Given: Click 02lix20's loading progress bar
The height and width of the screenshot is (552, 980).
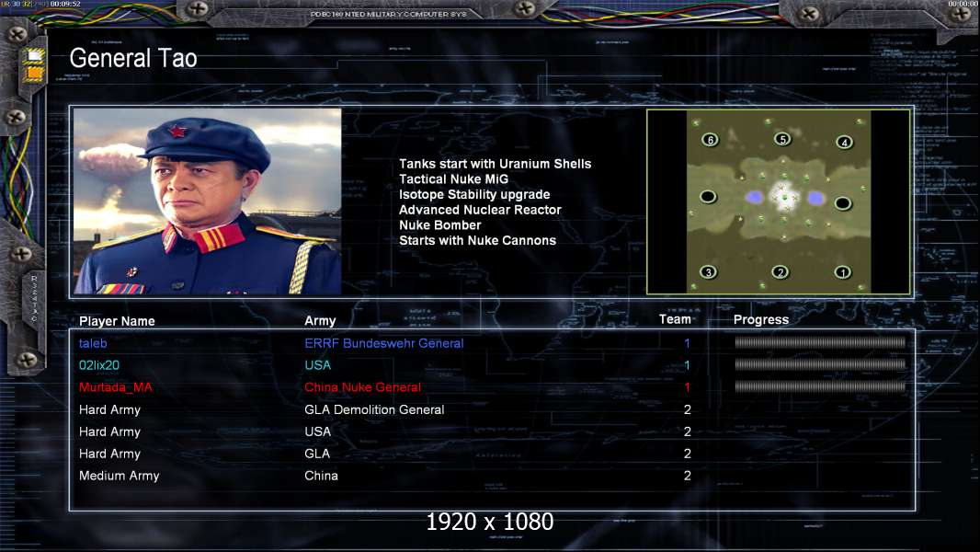Looking at the screenshot, I should (820, 364).
